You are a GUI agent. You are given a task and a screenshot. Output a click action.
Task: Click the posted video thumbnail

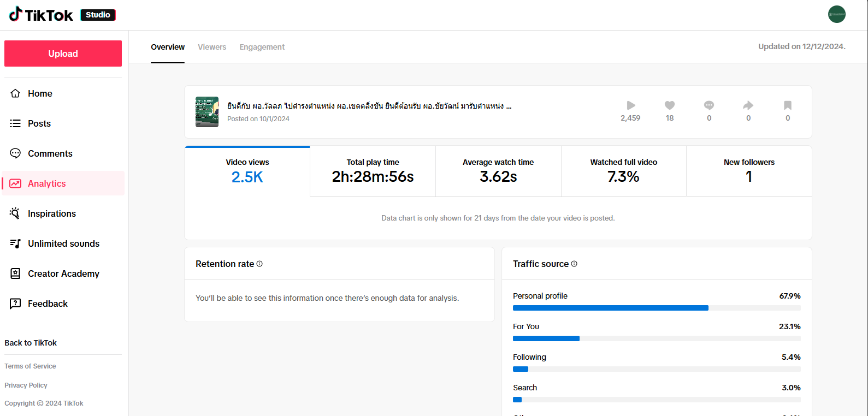[x=207, y=112]
